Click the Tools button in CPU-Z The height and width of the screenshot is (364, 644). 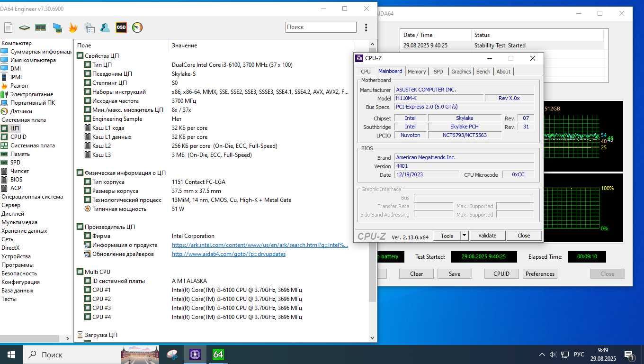pyautogui.click(x=447, y=236)
